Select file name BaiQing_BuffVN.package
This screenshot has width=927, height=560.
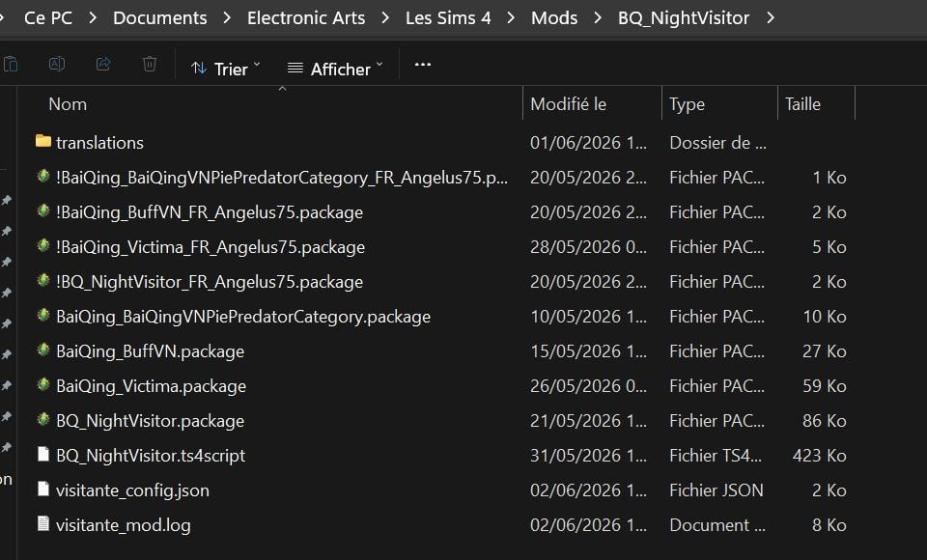(x=151, y=351)
